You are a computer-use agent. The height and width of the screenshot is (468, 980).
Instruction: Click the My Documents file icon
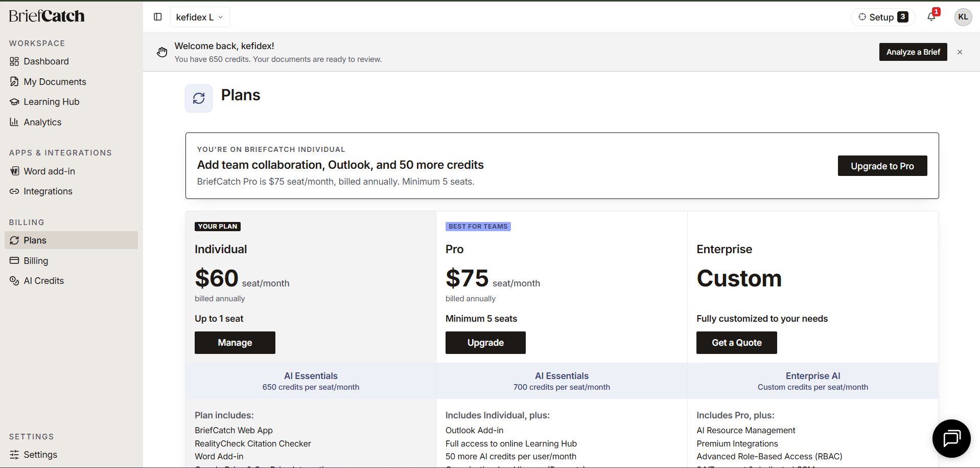coord(14,82)
